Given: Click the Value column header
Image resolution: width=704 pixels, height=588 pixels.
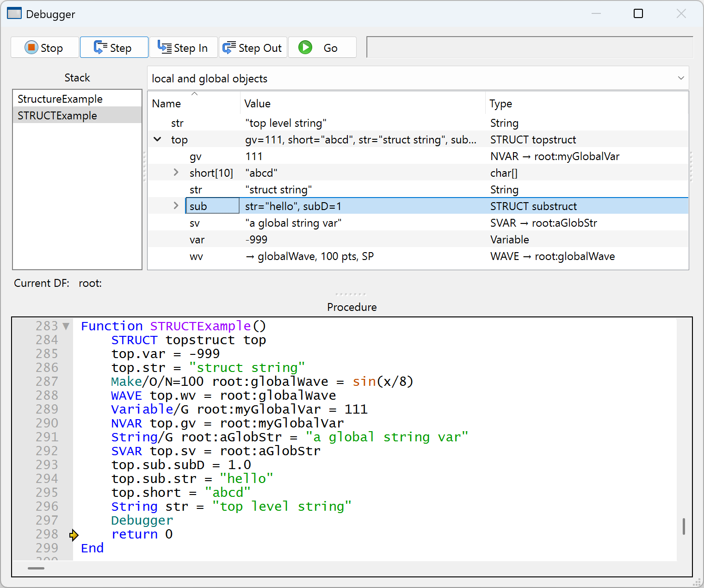Looking at the screenshot, I should (257, 104).
